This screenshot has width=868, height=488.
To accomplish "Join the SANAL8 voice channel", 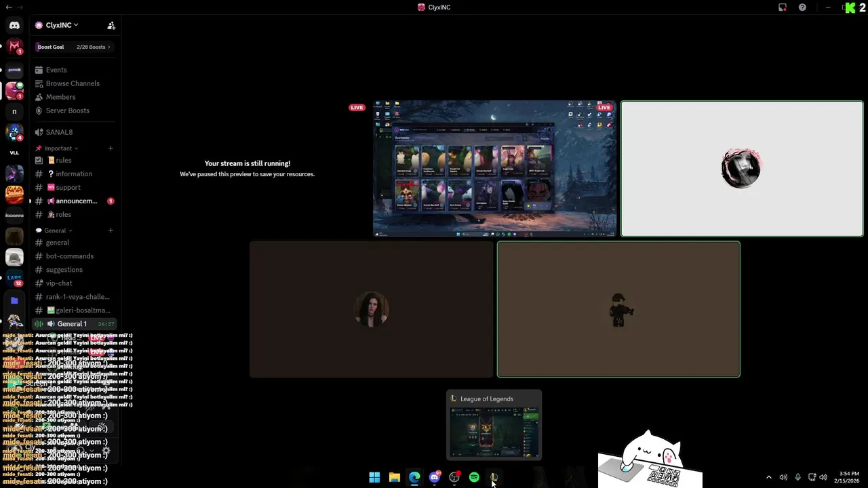I will point(75,132).
